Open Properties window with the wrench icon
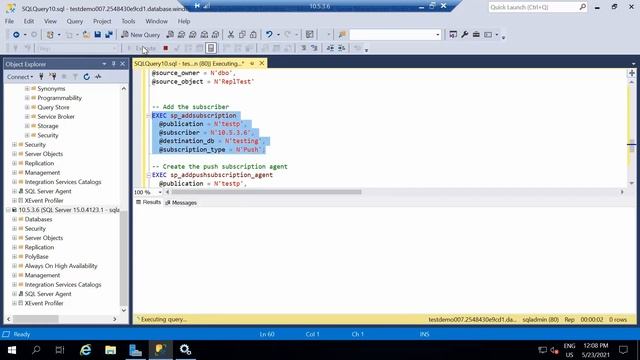The width and height of the screenshot is (640, 360). pyautogui.click(x=464, y=35)
